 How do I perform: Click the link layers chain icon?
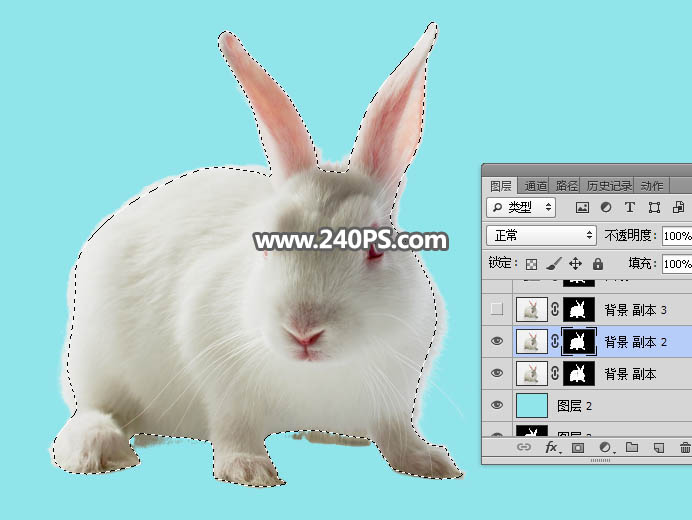pos(523,447)
